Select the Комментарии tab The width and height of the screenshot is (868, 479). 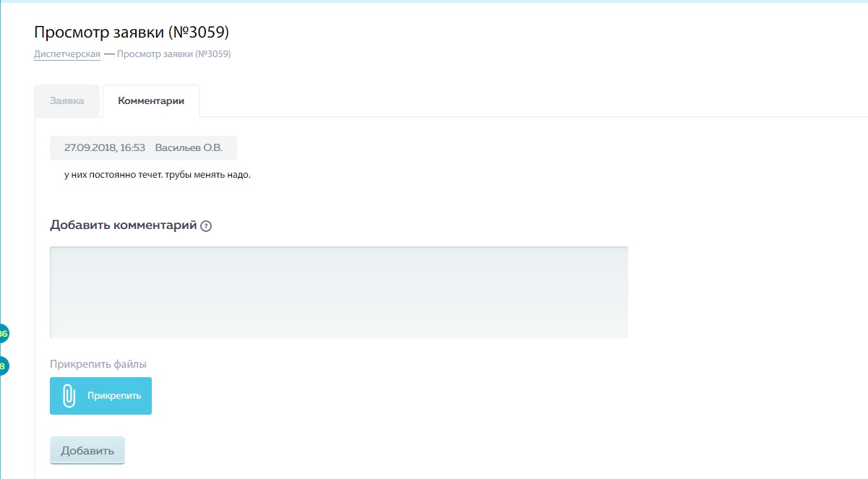pos(151,101)
